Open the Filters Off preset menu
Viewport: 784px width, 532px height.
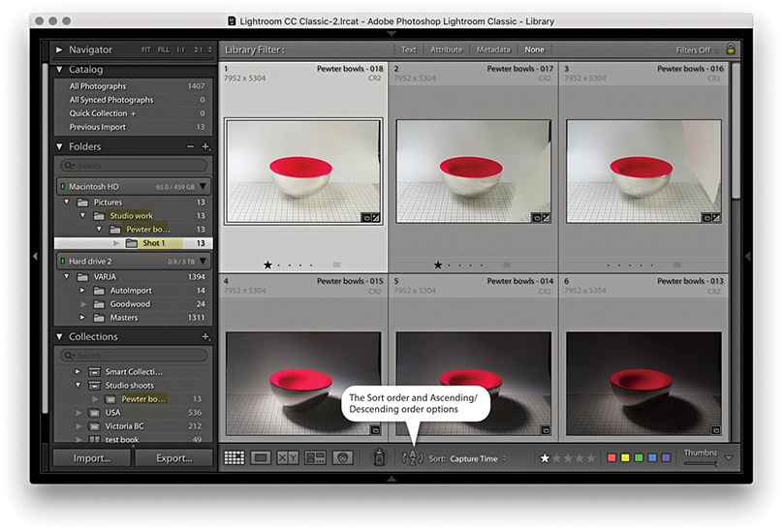pos(697,49)
